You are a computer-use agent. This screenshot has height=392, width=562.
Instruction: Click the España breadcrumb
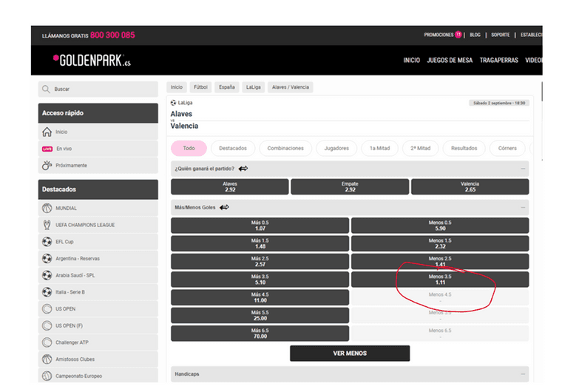[227, 87]
